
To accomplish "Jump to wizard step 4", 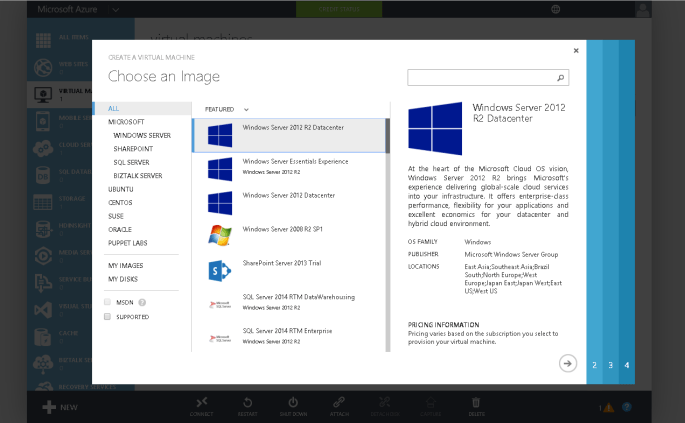I will (x=626, y=365).
